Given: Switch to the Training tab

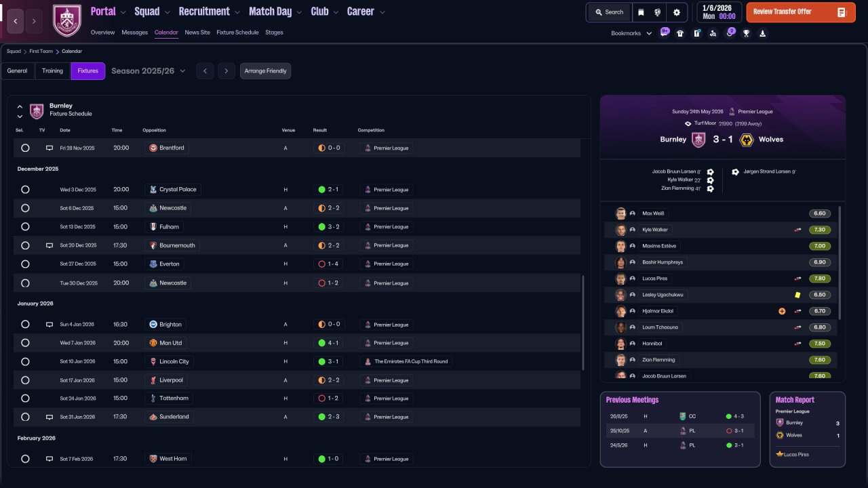Looking at the screenshot, I should [x=53, y=71].
